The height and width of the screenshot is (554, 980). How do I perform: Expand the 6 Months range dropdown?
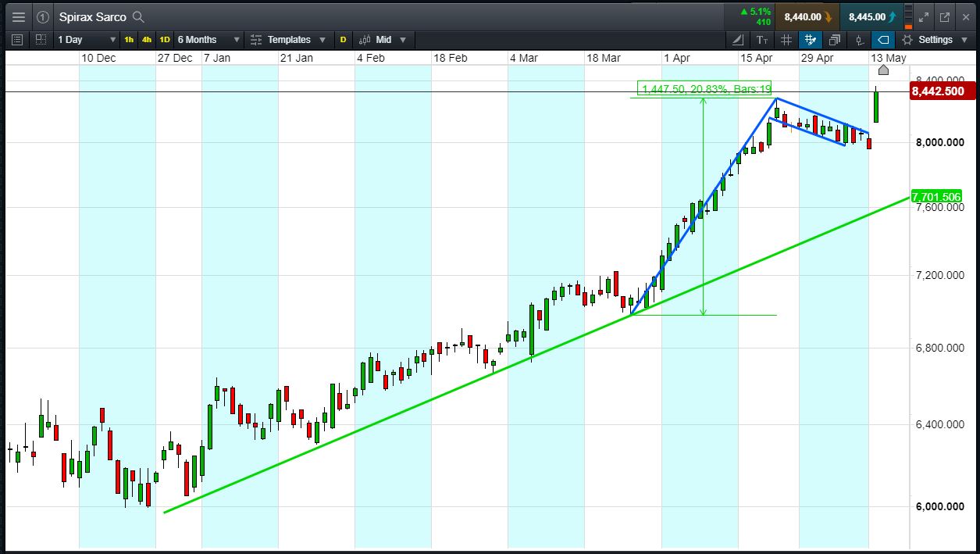coord(209,40)
